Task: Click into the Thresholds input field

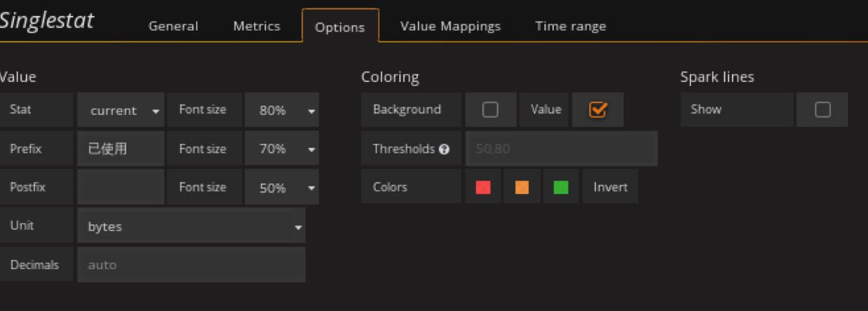Action: pyautogui.click(x=561, y=149)
